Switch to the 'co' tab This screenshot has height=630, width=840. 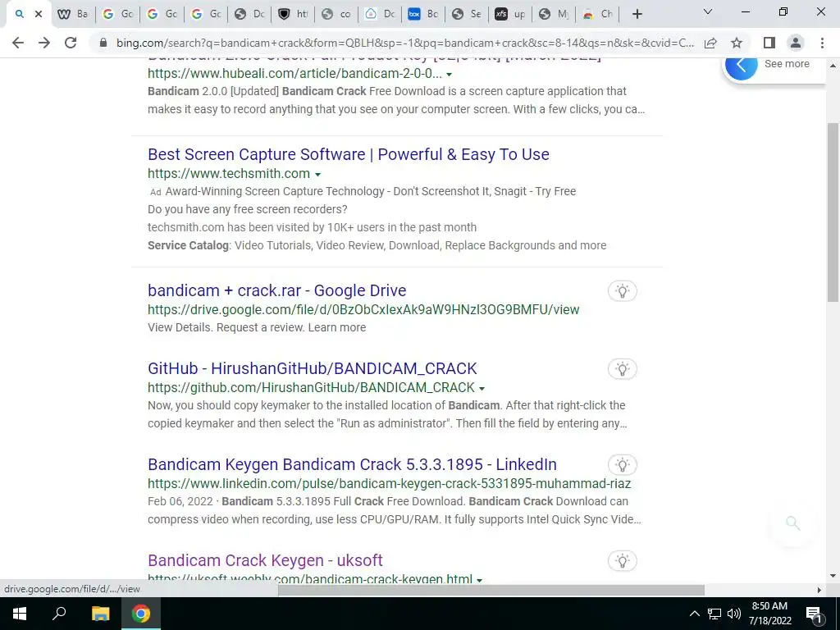[x=336, y=15]
